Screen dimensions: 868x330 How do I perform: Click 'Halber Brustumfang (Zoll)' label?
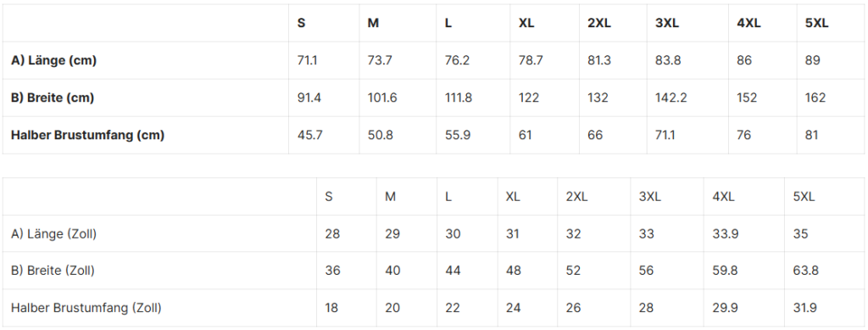coord(86,307)
